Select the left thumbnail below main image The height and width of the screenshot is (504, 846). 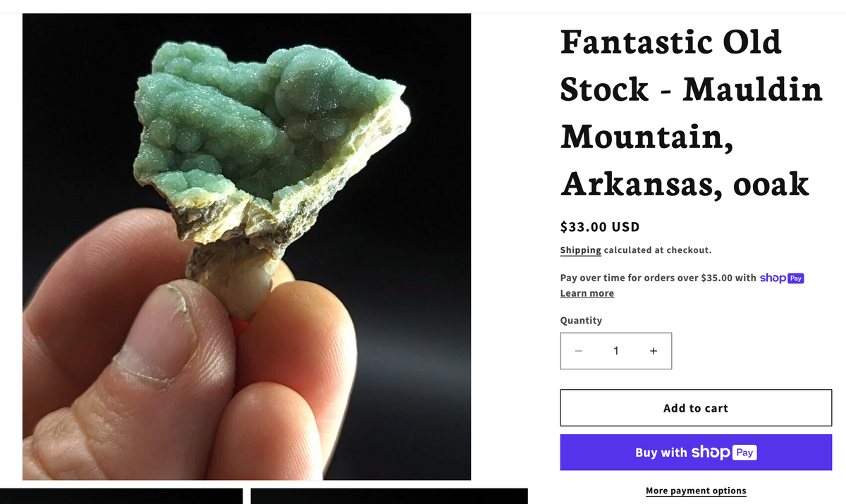[x=121, y=496]
